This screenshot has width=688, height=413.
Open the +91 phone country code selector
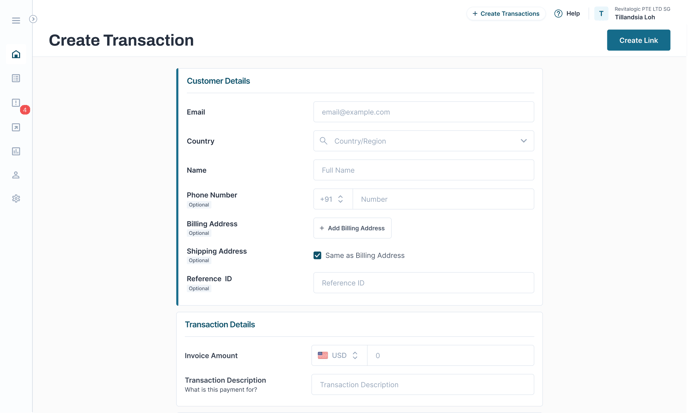coord(333,199)
